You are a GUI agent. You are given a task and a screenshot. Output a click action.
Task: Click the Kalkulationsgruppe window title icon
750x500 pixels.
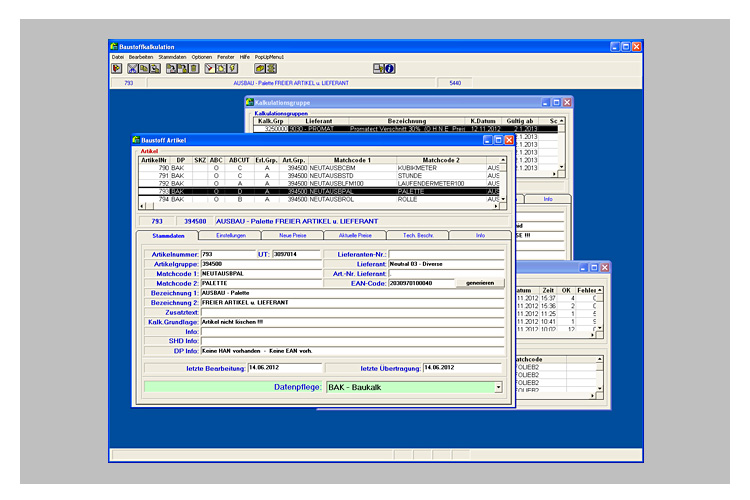point(249,102)
